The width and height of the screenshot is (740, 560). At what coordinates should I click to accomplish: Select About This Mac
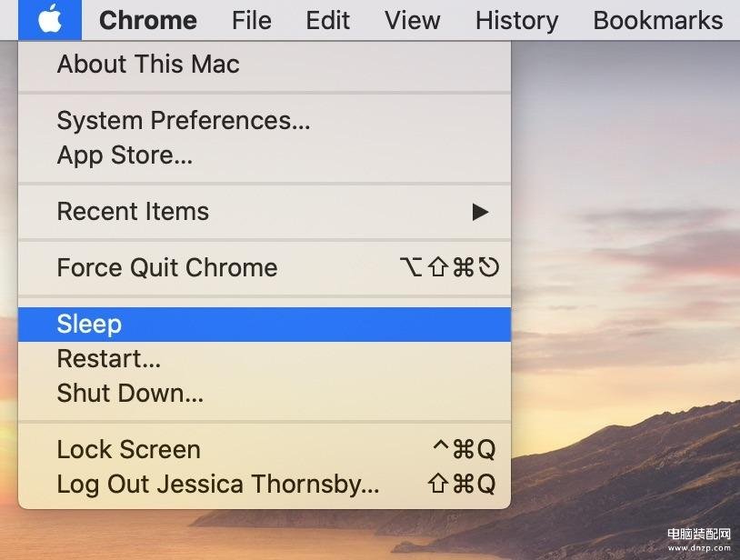tap(265, 64)
